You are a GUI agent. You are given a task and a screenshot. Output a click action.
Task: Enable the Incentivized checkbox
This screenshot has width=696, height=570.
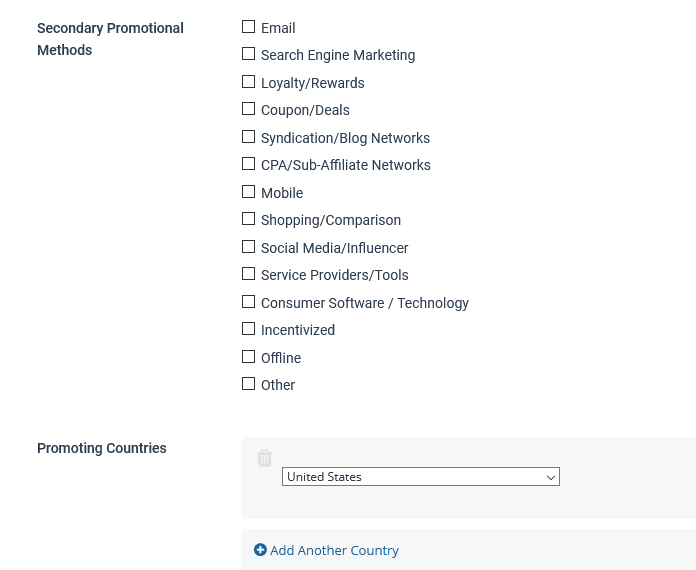(249, 329)
